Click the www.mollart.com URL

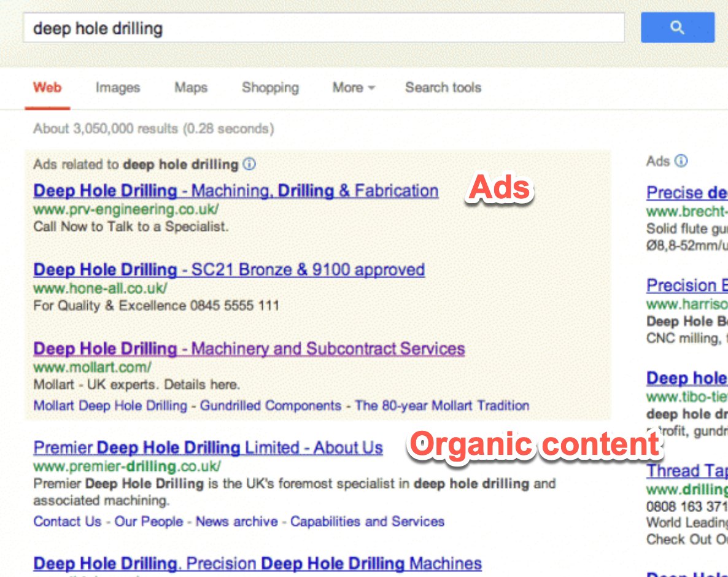click(x=93, y=367)
